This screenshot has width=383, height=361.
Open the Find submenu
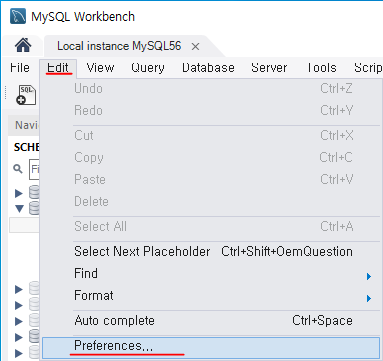pos(211,274)
